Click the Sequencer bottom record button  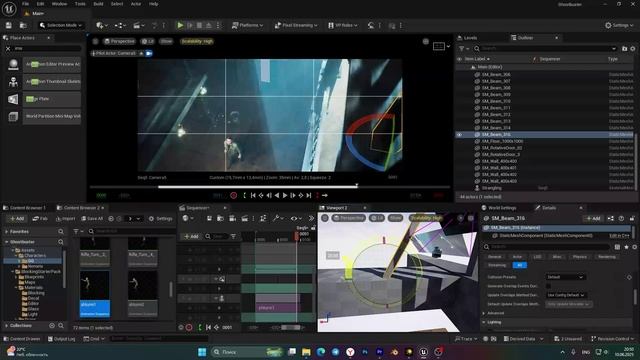coord(189,327)
